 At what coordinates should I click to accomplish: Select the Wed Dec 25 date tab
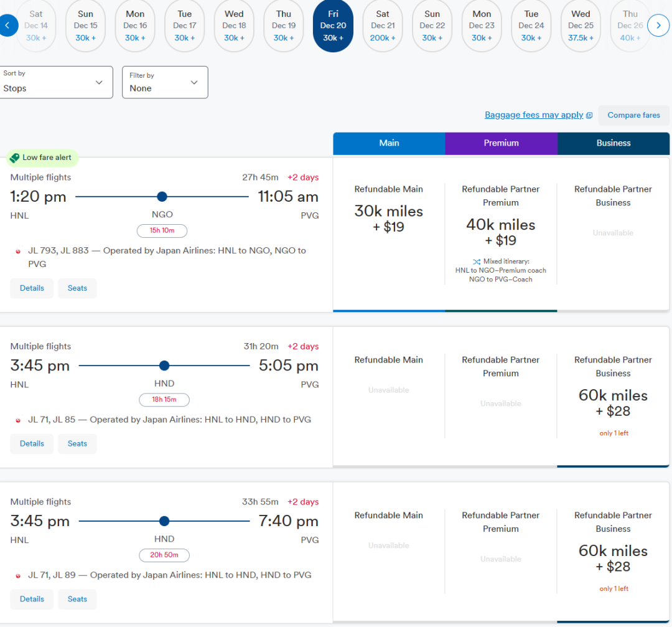[x=581, y=26]
